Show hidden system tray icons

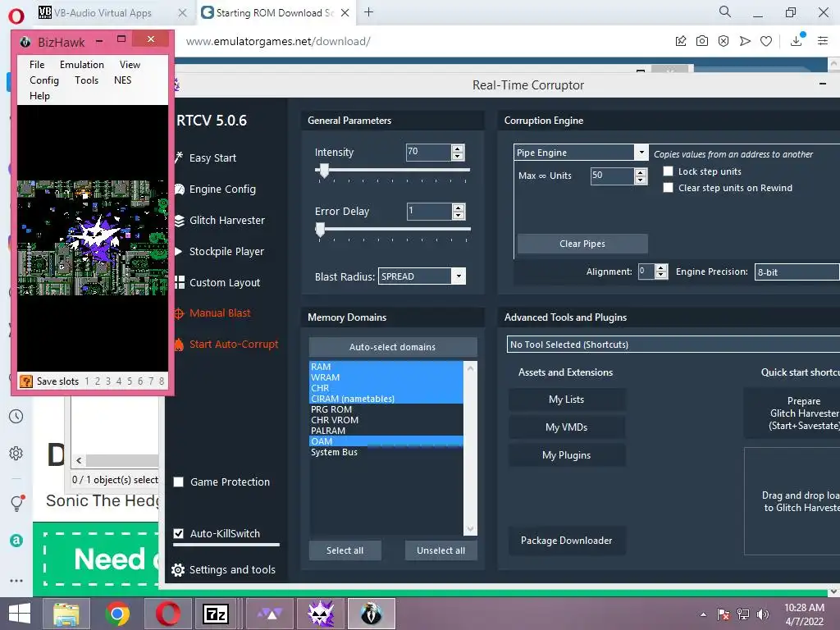click(703, 614)
